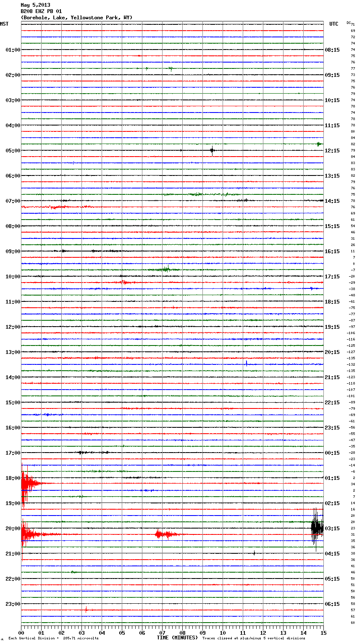Click the 11:15 UTC time label

pyautogui.click(x=332, y=126)
